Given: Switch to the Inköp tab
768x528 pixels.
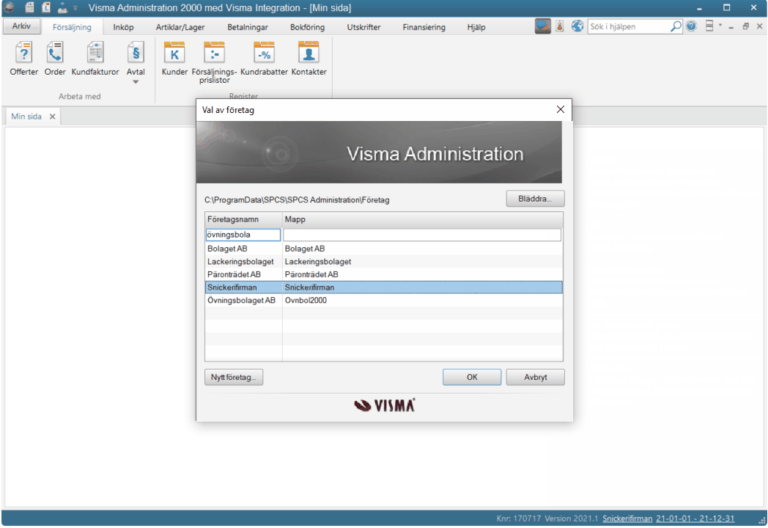Looking at the screenshot, I should tap(123, 27).
